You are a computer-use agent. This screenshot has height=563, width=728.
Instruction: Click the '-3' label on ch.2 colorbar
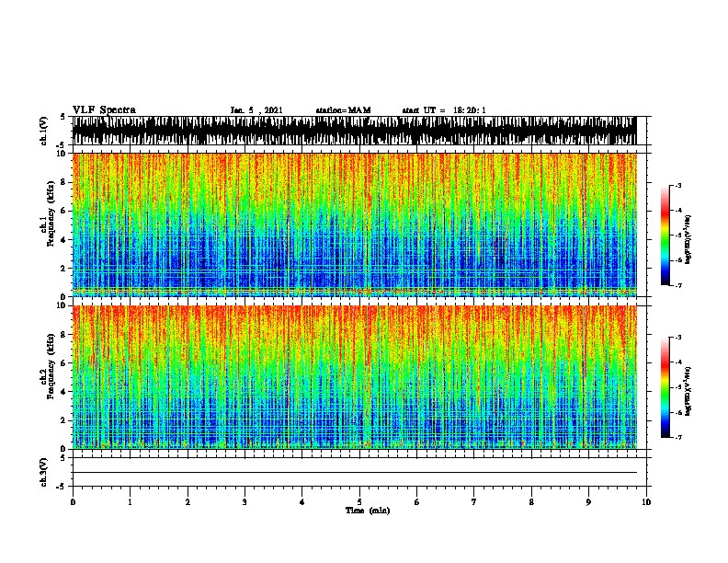[678, 338]
